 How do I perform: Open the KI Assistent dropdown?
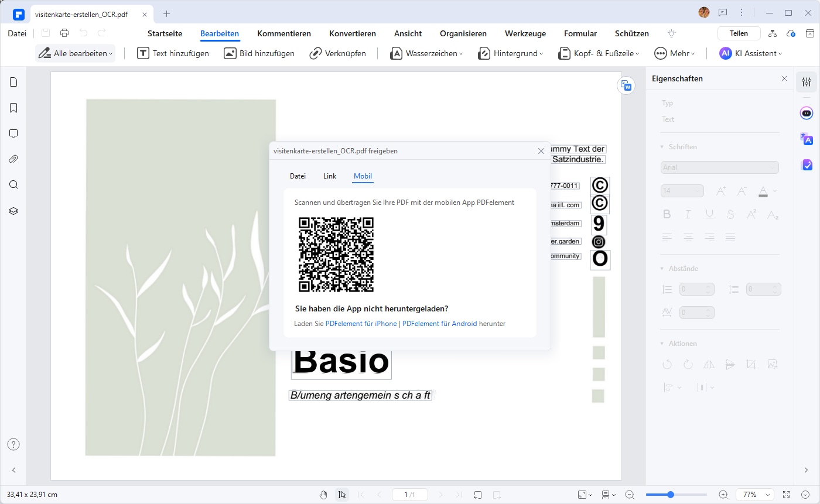click(751, 53)
